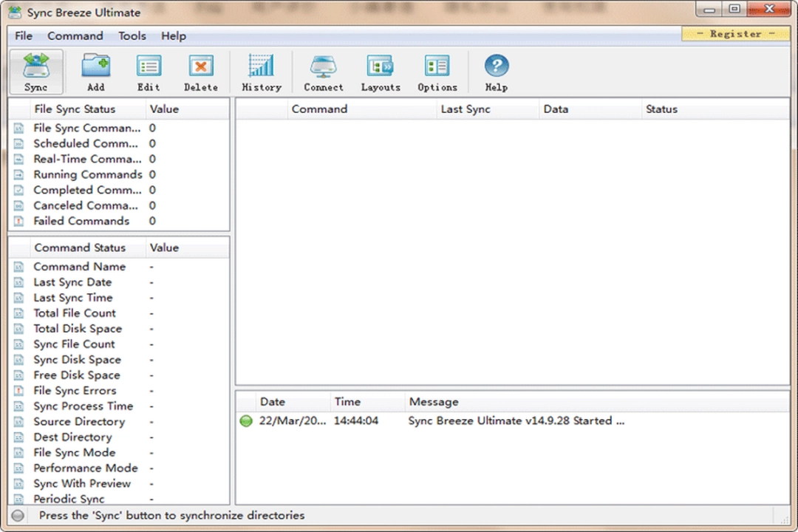The width and height of the screenshot is (798, 532).
Task: Open the History view icon
Action: (x=261, y=70)
